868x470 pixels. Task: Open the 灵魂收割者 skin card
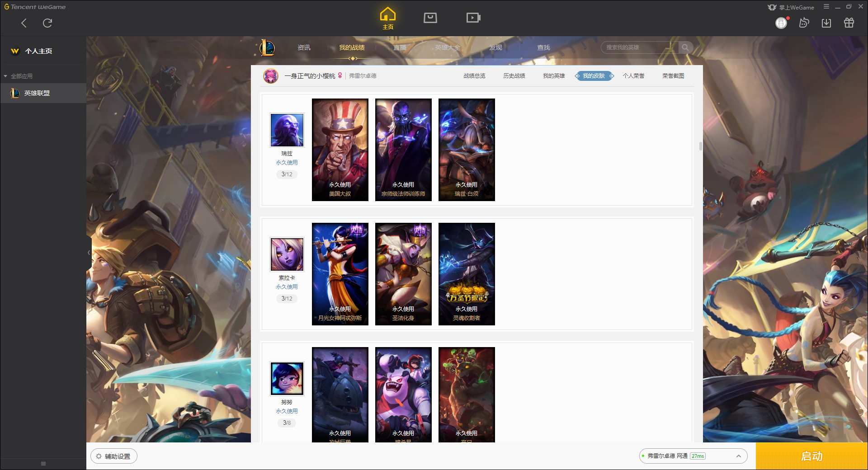pos(467,274)
